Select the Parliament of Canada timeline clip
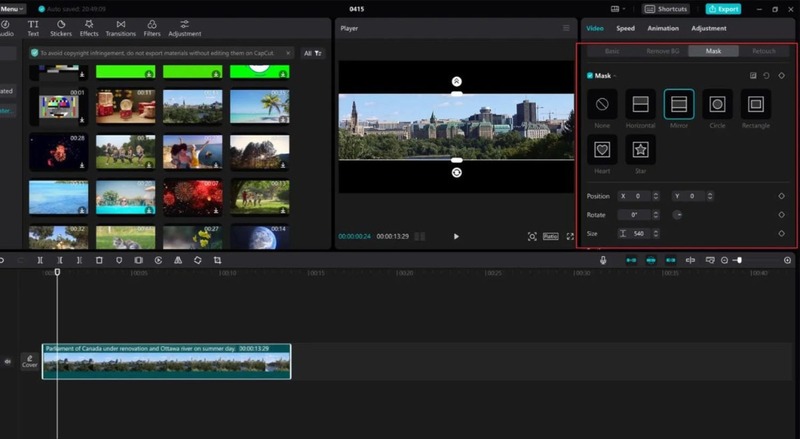Viewport: 800px width, 439px height. pyautogui.click(x=166, y=361)
